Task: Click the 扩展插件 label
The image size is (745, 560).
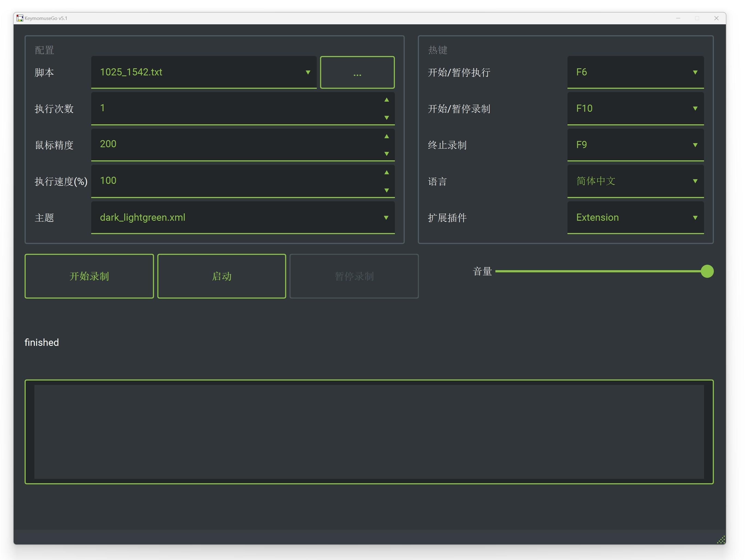Action: pos(447,217)
